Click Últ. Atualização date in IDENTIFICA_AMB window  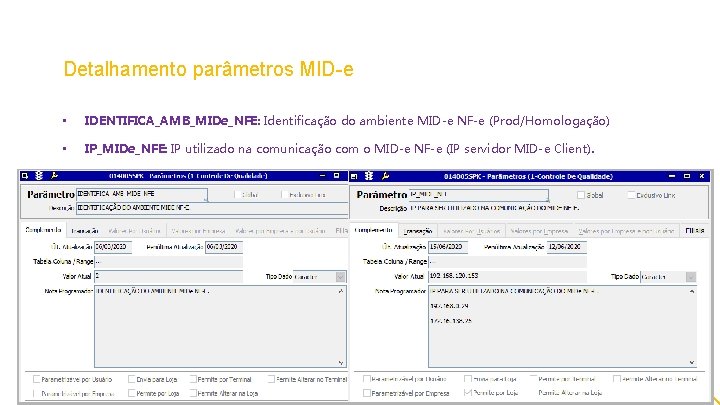click(113, 247)
